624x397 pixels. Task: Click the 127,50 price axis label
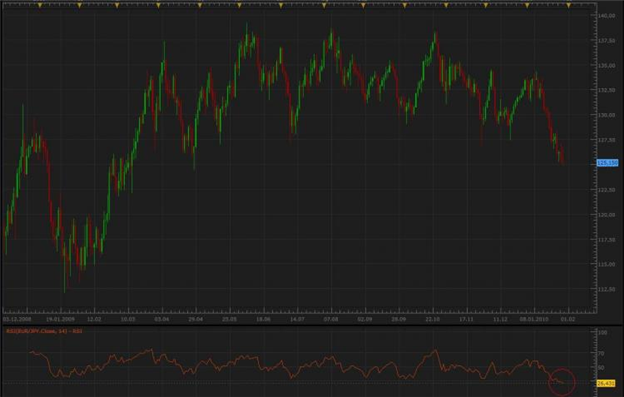click(606, 140)
